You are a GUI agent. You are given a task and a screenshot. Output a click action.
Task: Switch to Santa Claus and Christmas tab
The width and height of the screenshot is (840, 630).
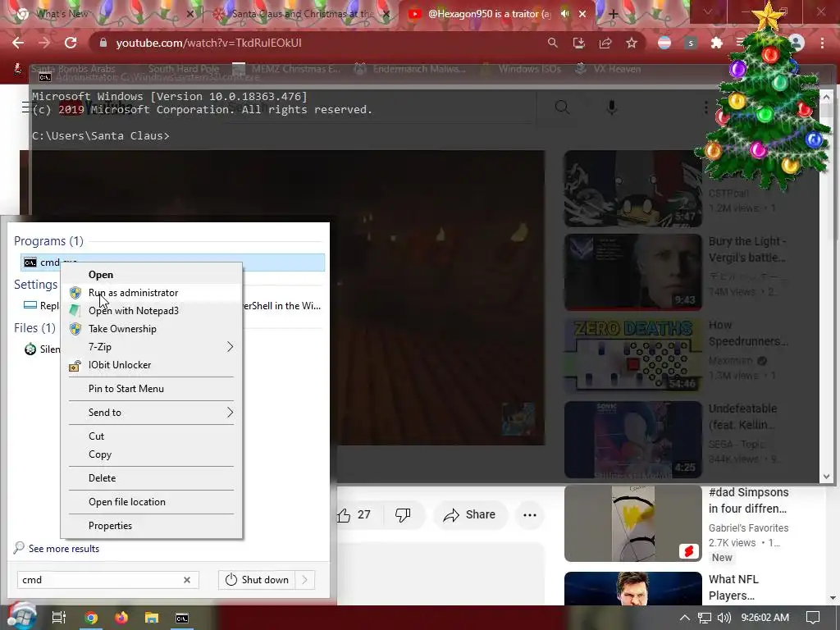(300, 14)
